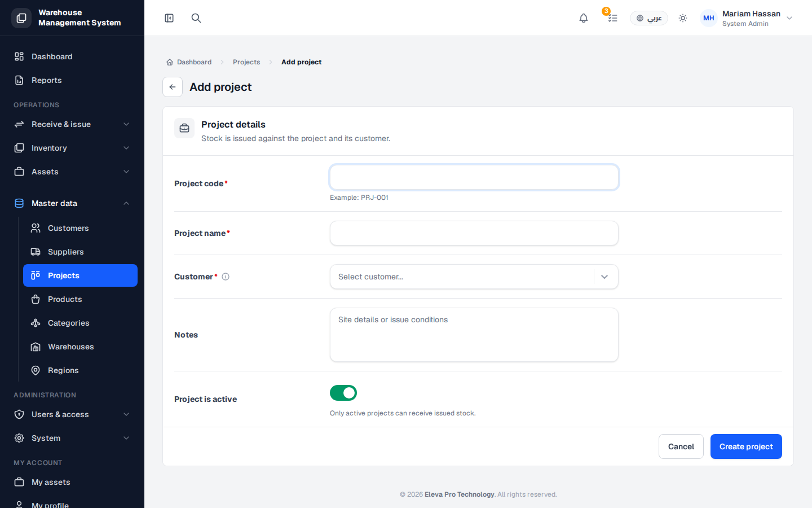Click the Warehouse Management System logo
This screenshot has width=812, height=508.
coord(21,18)
